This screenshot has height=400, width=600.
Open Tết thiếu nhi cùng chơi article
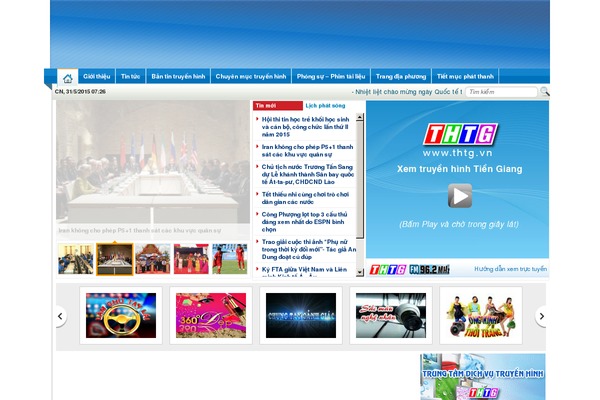(x=305, y=198)
